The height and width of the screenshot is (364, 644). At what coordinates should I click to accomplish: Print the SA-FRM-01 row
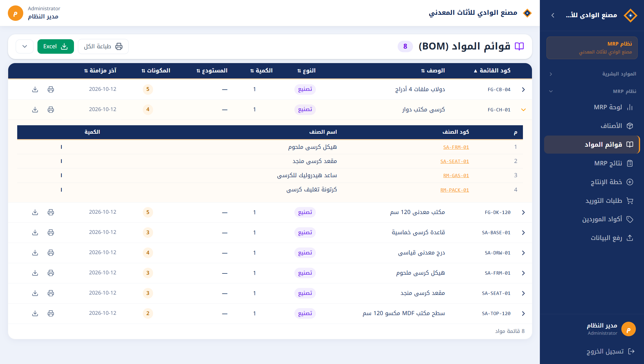pos(51,273)
